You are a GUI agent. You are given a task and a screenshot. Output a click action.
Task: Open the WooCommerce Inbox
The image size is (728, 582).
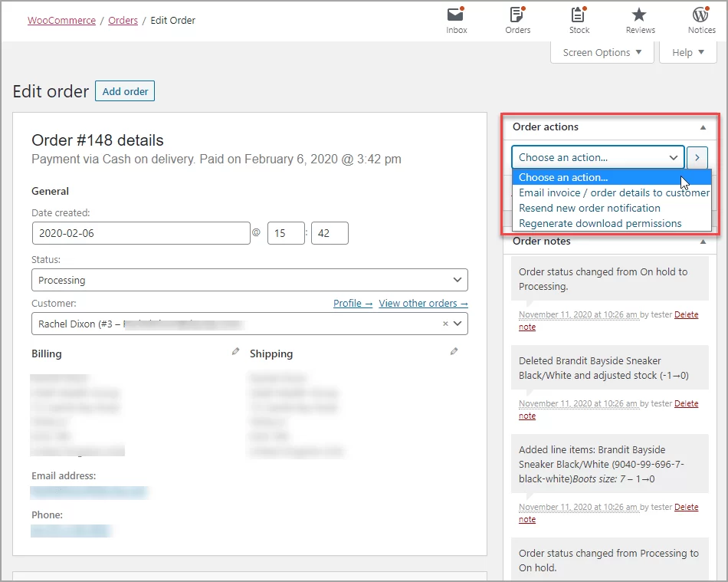456,19
